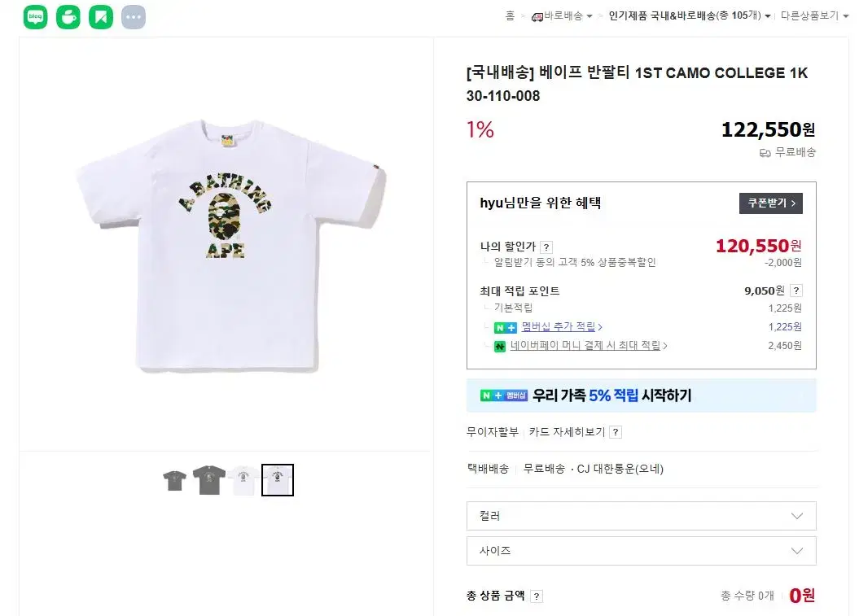Screen dimensions: 859x616
Task: Expand the 사이즈 size dropdown
Action: (641, 551)
